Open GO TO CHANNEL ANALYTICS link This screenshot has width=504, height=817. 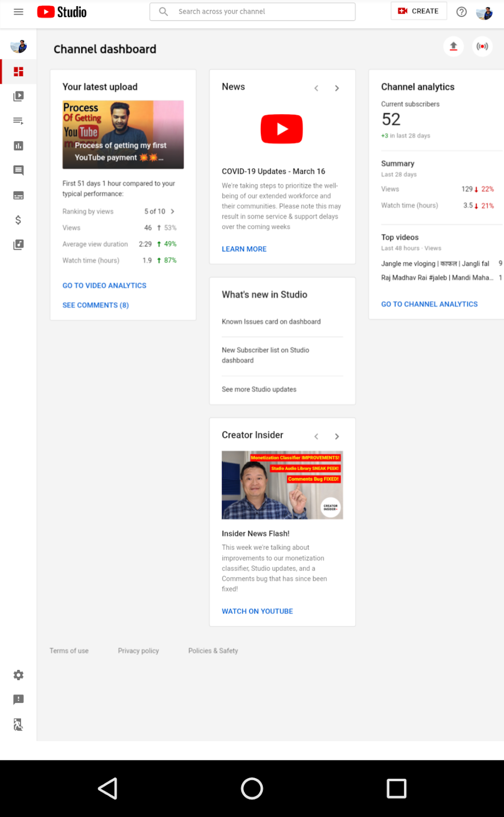429,304
